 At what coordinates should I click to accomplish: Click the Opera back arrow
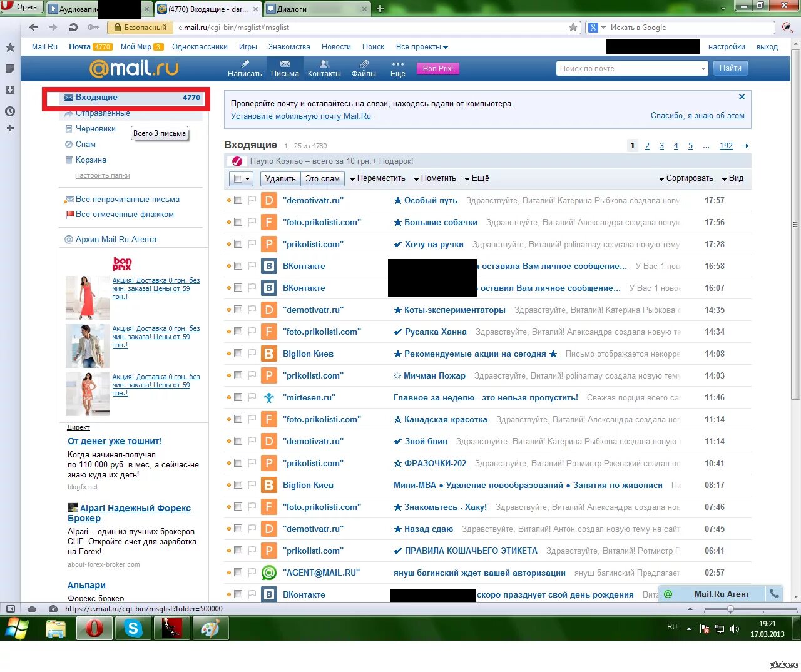tap(34, 28)
